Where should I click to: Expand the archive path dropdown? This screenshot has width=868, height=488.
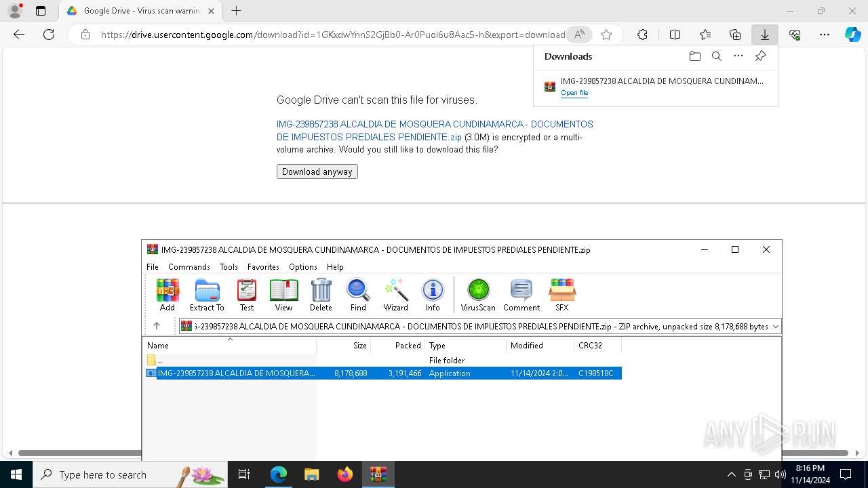pos(776,327)
